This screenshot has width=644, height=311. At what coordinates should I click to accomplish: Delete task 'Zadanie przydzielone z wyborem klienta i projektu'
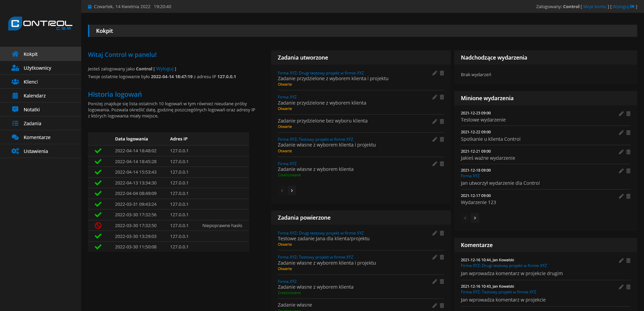click(442, 73)
